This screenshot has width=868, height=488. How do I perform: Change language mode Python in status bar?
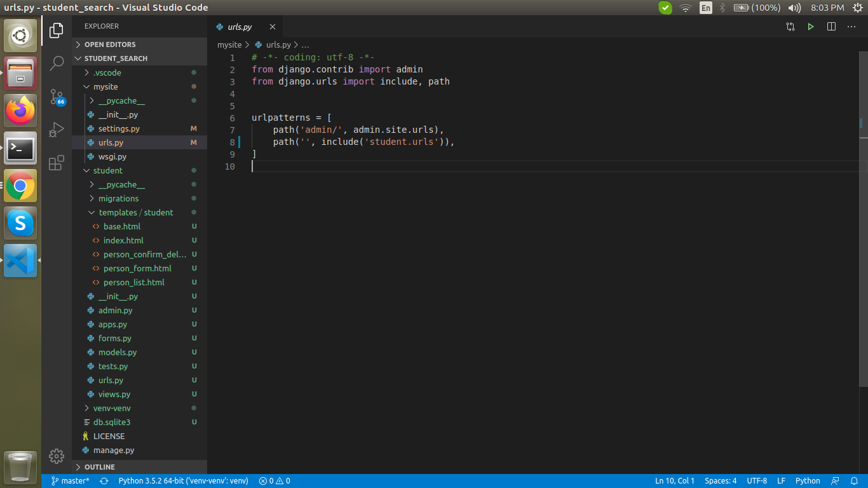point(808,481)
